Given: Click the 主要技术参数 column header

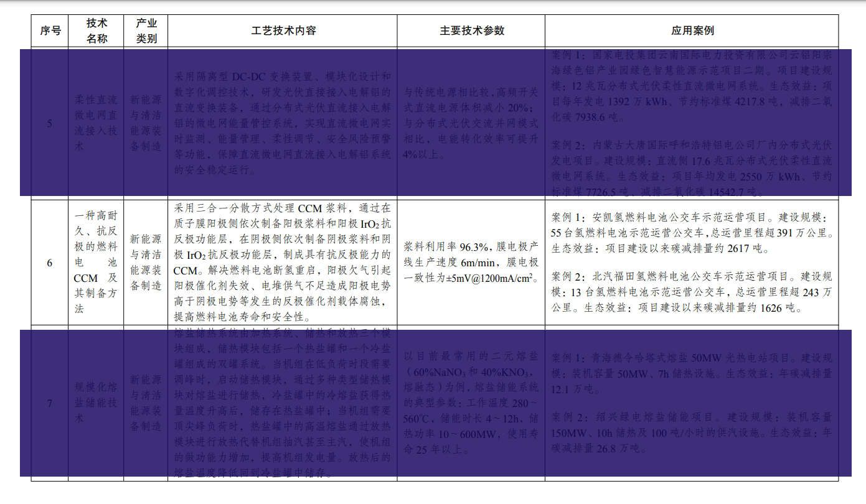Looking at the screenshot, I should click(472, 30).
